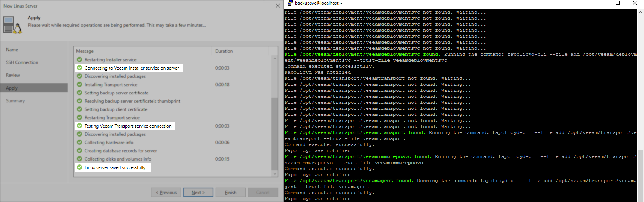
Task: Select the 'Installing Transport service' message
Action: (111, 84)
